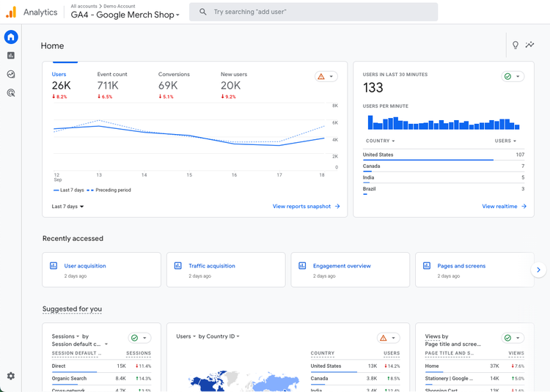Image resolution: width=550 pixels, height=392 pixels.
Task: Click United States row in Users by Country card
Action: pos(355,366)
